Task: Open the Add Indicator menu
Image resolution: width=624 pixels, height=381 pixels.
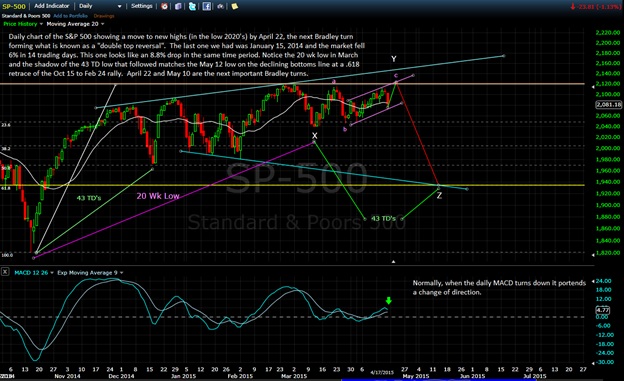Action: point(52,6)
